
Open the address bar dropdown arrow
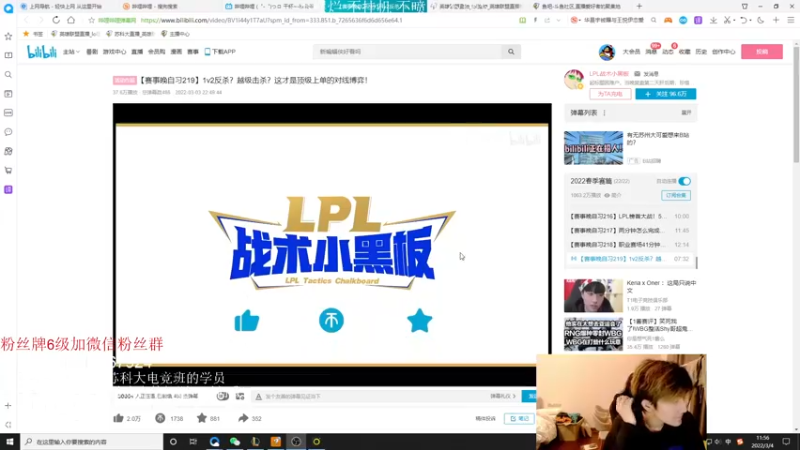[x=559, y=20]
